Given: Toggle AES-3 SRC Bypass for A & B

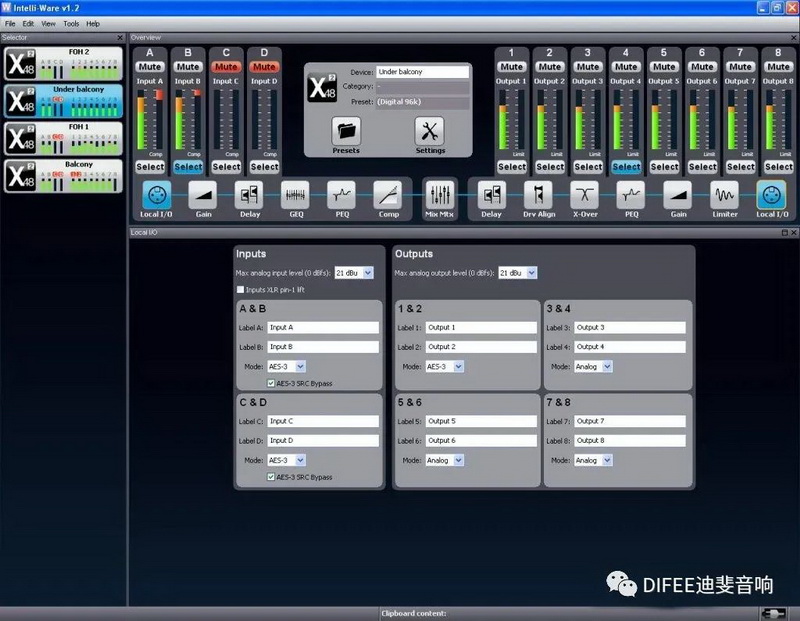Looking at the screenshot, I should 271,383.
